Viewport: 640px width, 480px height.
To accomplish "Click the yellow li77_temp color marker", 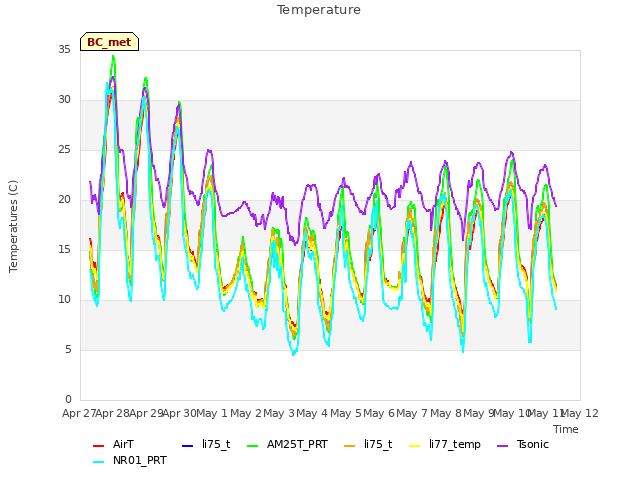I will 415,446.
